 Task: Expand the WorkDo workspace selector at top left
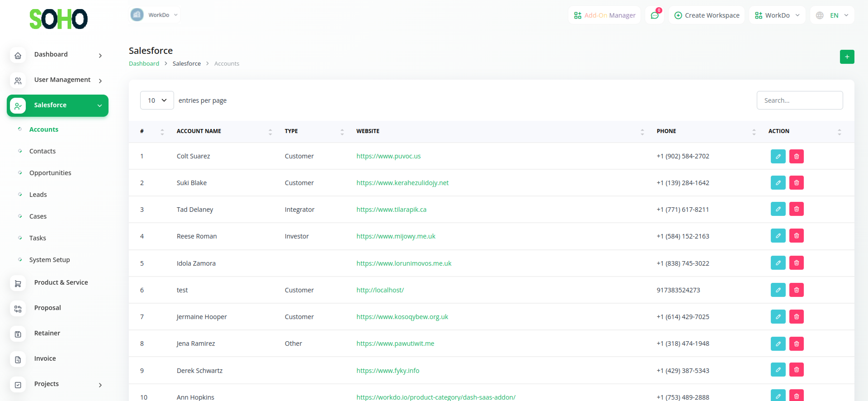[155, 15]
